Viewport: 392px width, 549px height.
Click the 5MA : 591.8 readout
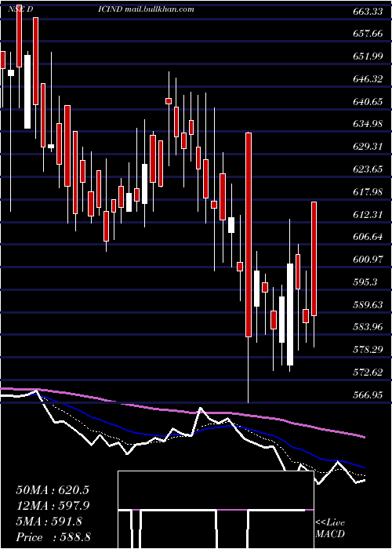click(49, 522)
